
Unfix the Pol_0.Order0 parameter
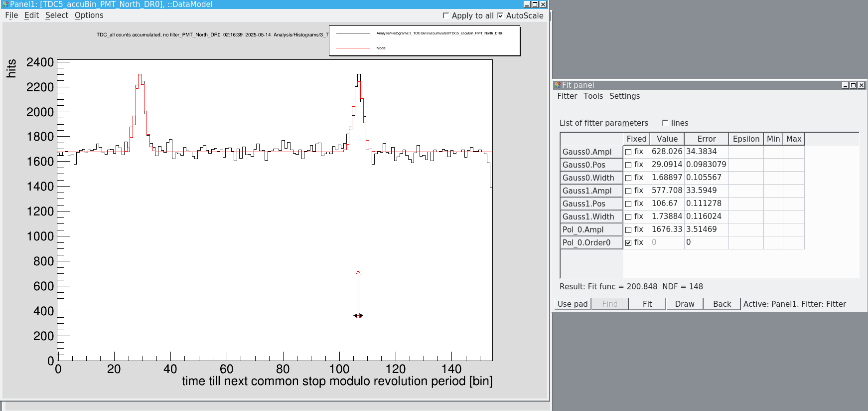[628, 243]
